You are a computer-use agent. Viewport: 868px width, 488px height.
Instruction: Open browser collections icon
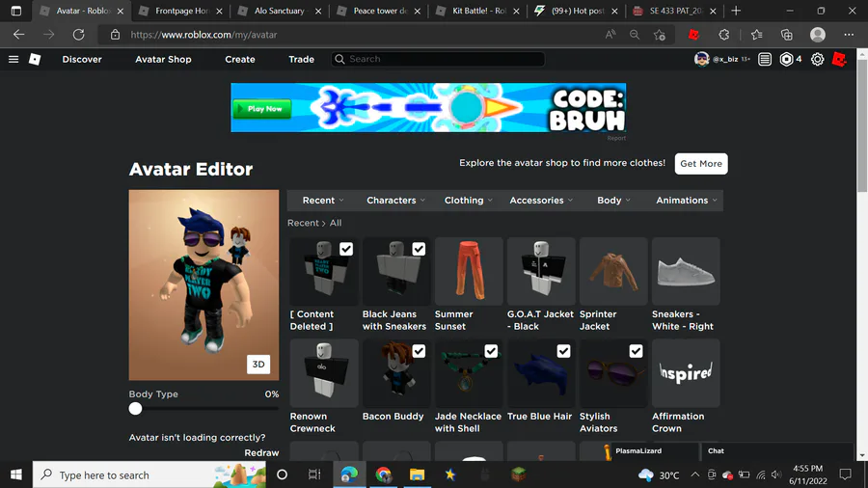[x=787, y=35]
